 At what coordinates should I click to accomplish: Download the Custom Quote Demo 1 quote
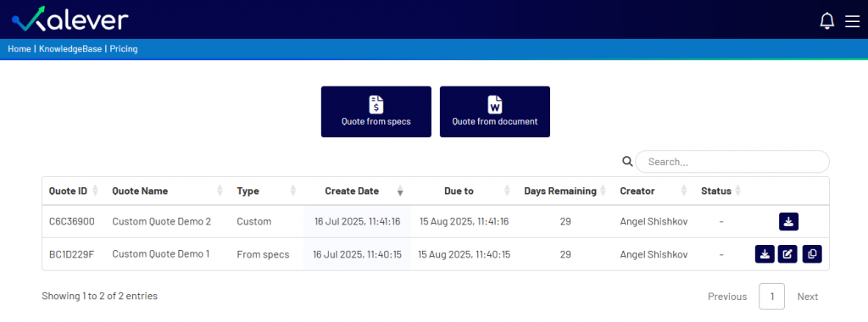(765, 254)
